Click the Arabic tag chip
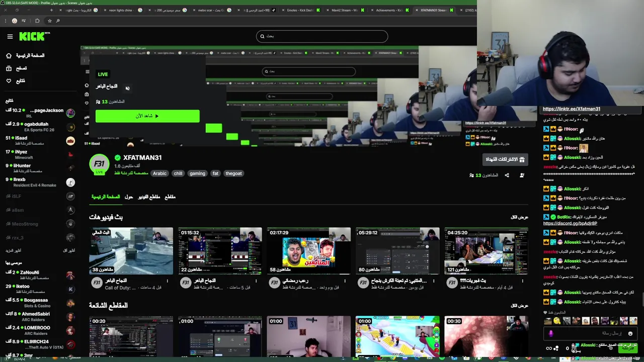The height and width of the screenshot is (362, 644). (159, 173)
